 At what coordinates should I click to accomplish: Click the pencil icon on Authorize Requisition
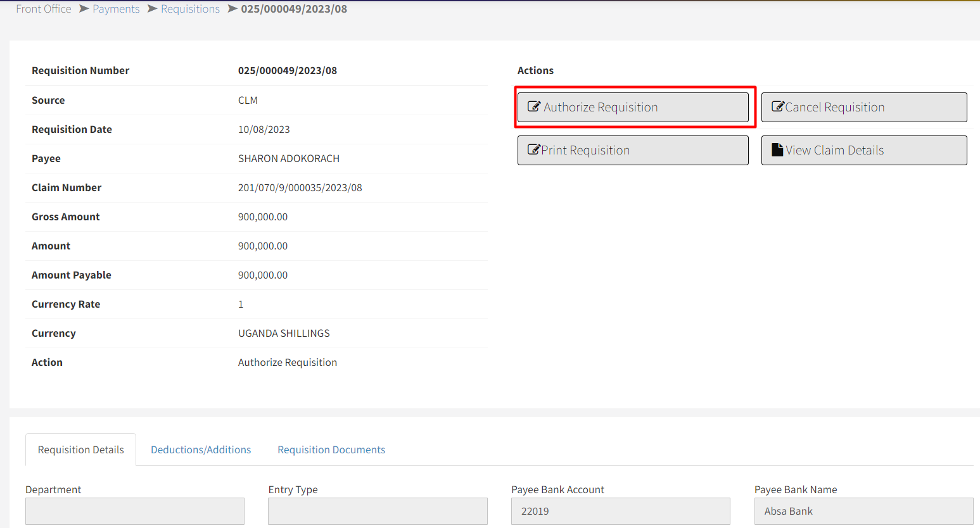534,107
